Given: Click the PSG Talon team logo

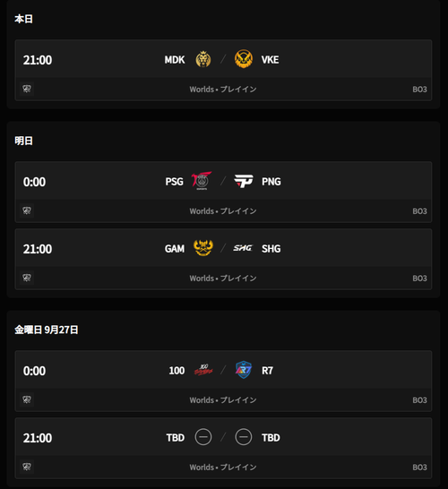Looking at the screenshot, I should pyautogui.click(x=202, y=181).
